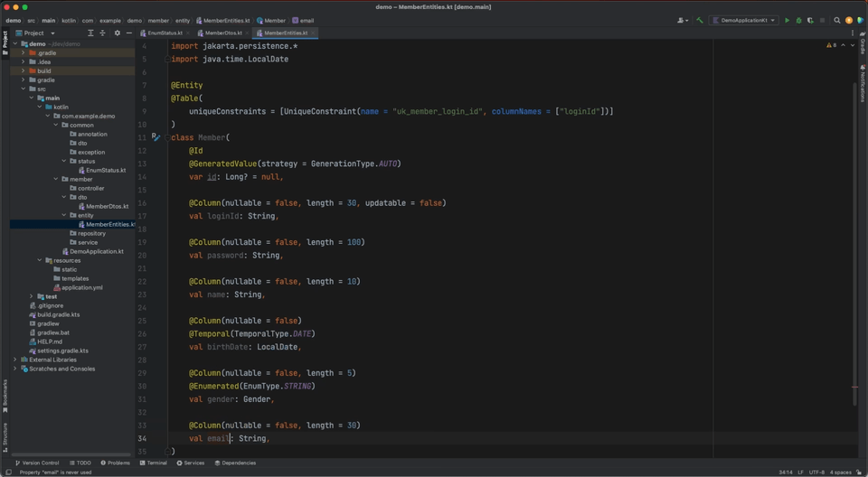Open the Version Control tool window
868x477 pixels.
point(38,463)
